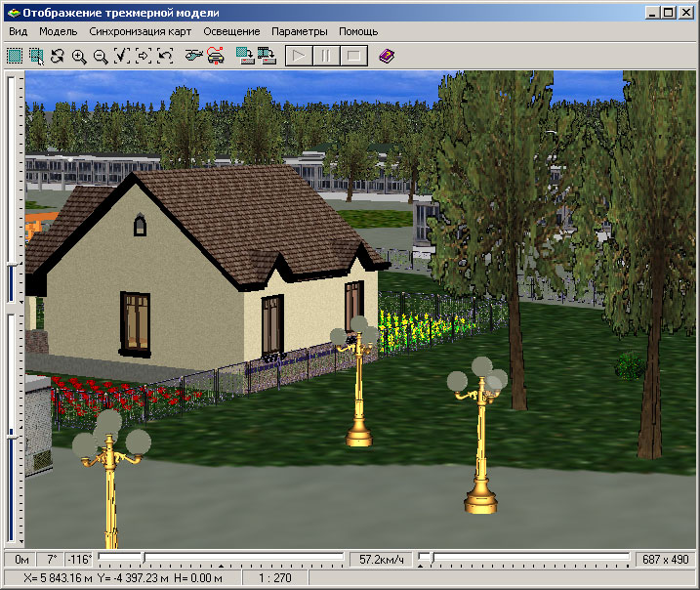Minimize the 3D model window
This screenshot has width=700, height=590.
click(652, 13)
